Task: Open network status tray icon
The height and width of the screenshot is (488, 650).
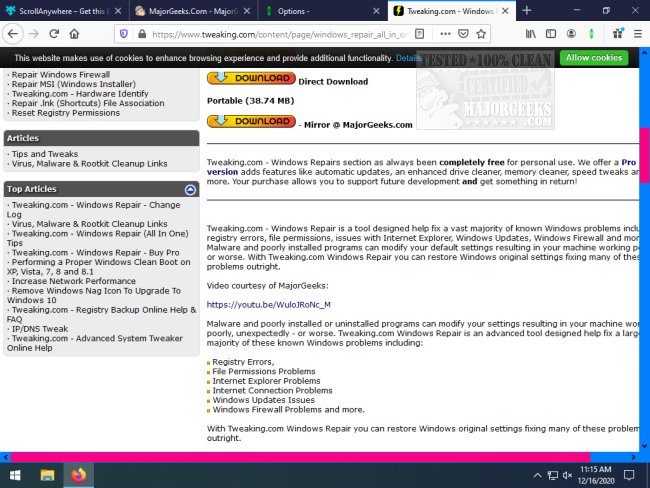Action: pos(553,475)
